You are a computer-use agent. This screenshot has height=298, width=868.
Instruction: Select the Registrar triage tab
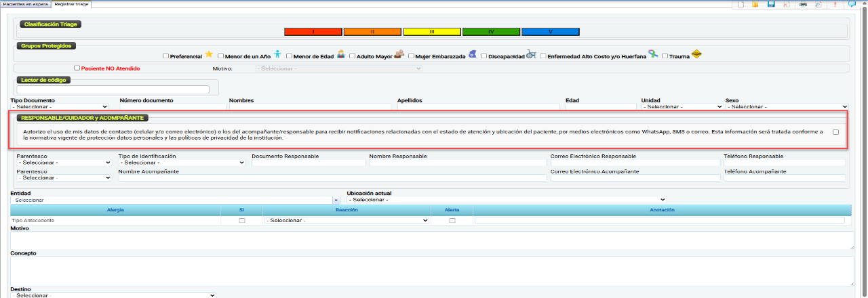pos(72,4)
